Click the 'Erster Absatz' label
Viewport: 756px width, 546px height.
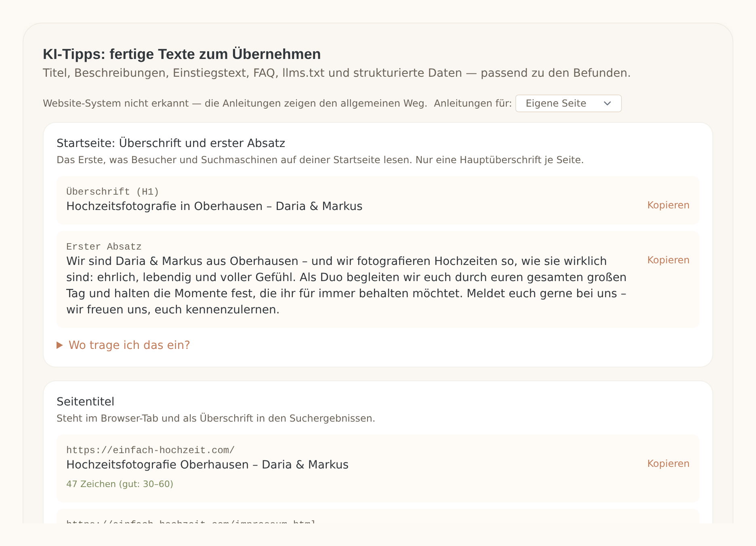[104, 246]
